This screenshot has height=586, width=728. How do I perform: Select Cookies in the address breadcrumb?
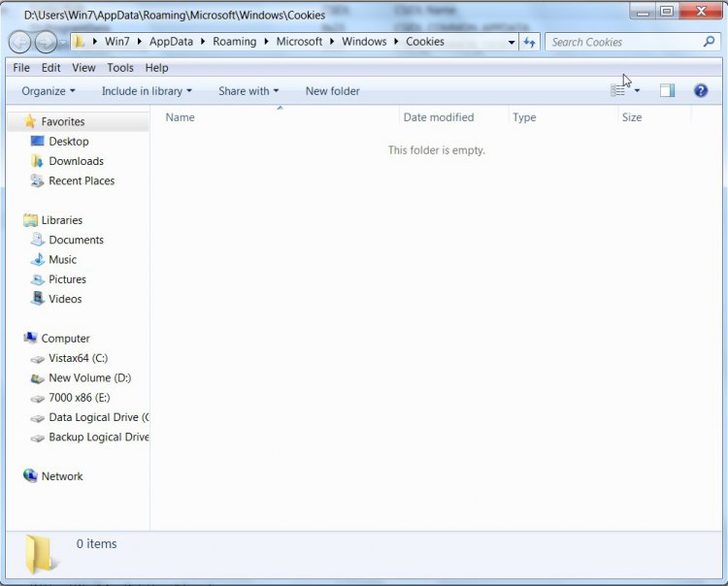tap(425, 42)
